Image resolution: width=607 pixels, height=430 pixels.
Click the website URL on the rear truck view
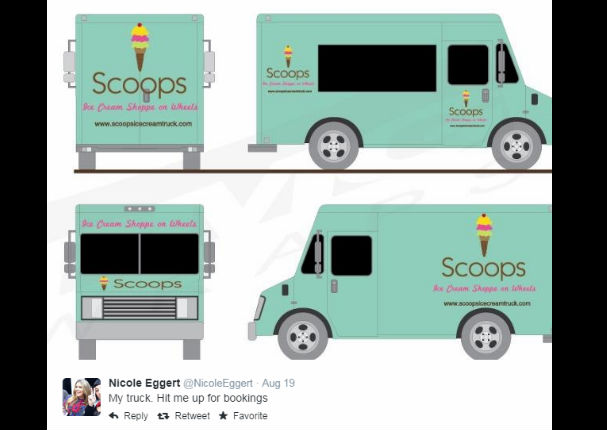143,124
